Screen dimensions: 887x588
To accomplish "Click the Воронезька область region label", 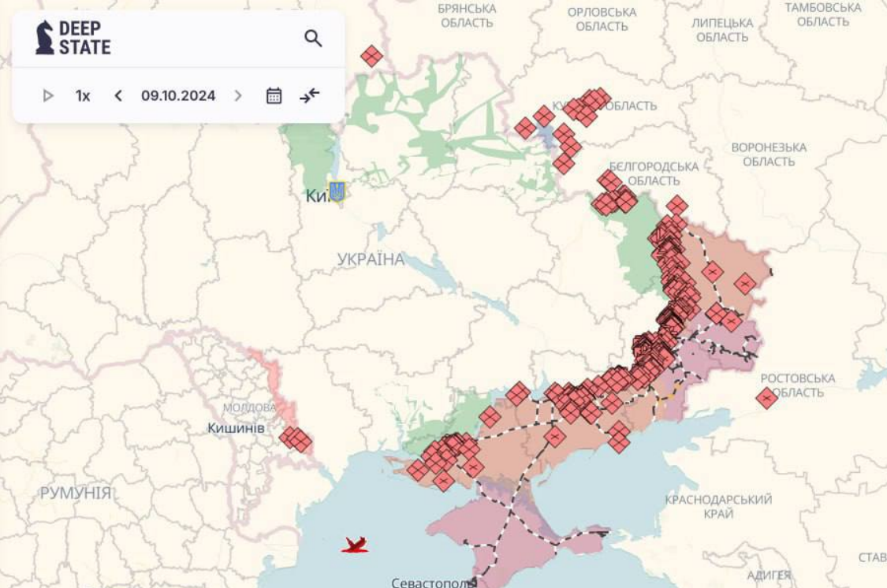I will click(769, 154).
